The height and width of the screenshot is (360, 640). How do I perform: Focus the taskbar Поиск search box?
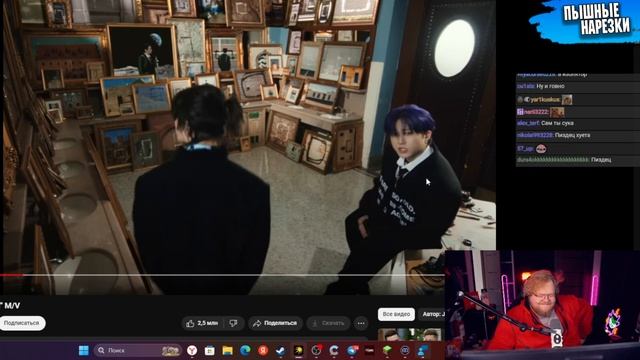click(138, 350)
